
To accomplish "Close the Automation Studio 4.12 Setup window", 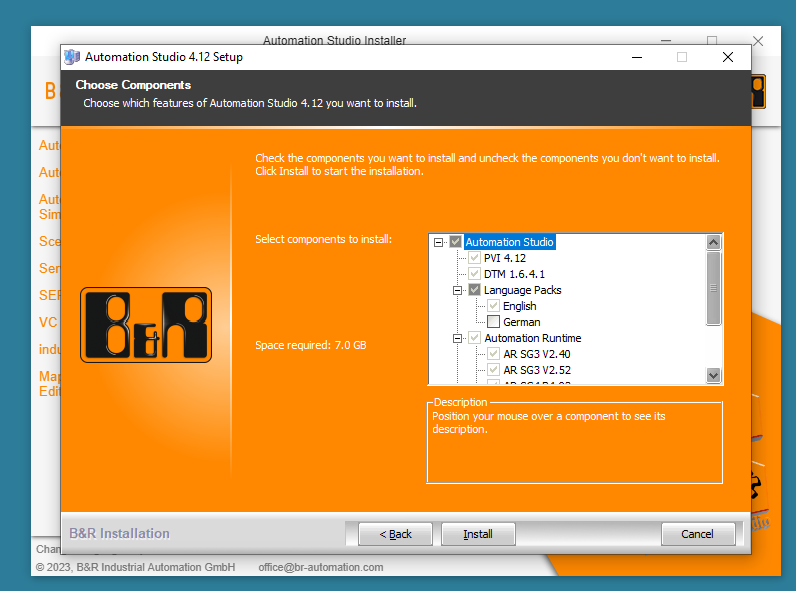I will coord(728,57).
